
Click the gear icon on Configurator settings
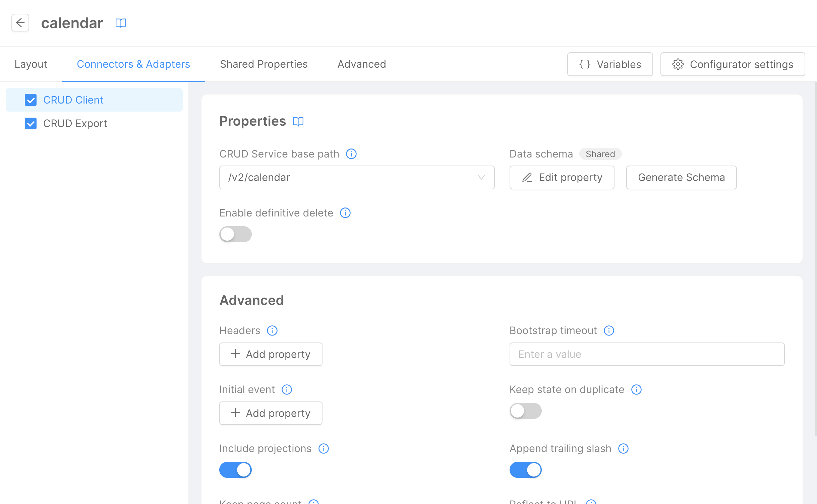tap(678, 64)
